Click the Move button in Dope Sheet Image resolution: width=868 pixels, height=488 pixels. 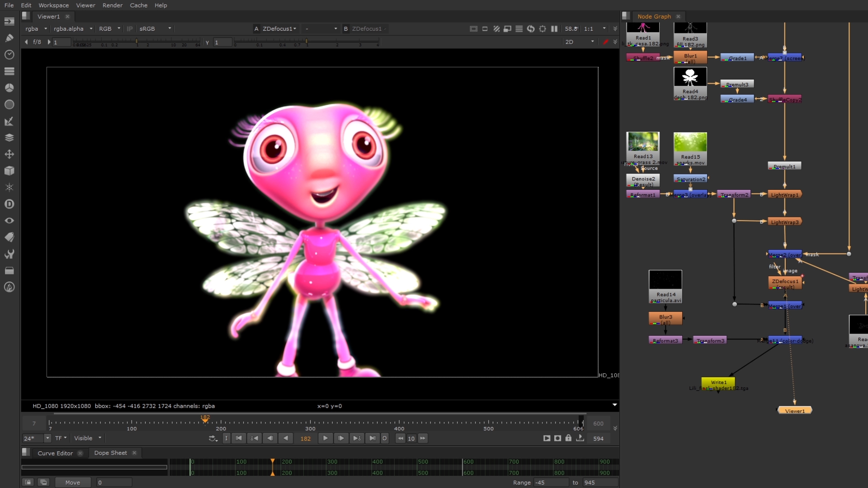click(x=72, y=483)
